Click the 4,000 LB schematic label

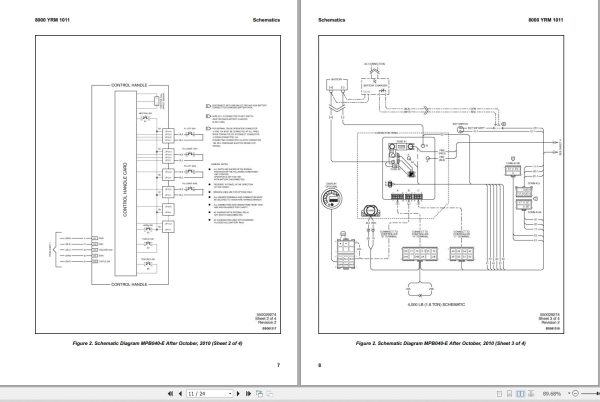point(437,304)
